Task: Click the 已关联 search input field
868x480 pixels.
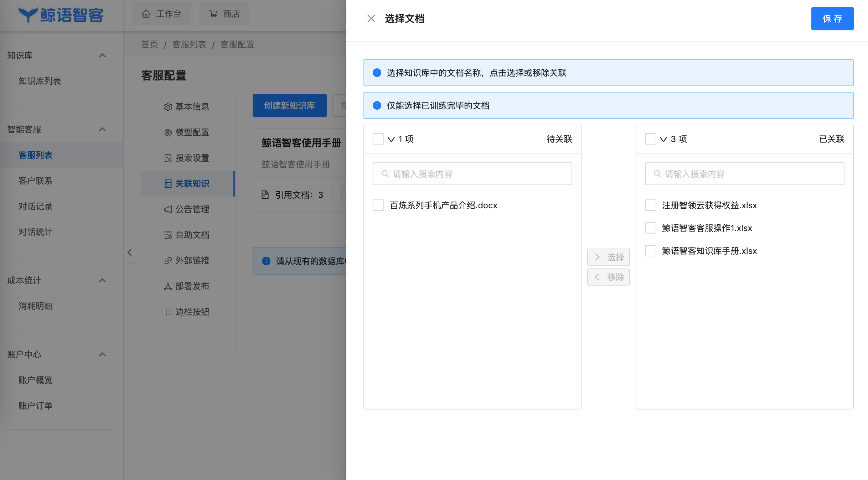Action: [744, 174]
